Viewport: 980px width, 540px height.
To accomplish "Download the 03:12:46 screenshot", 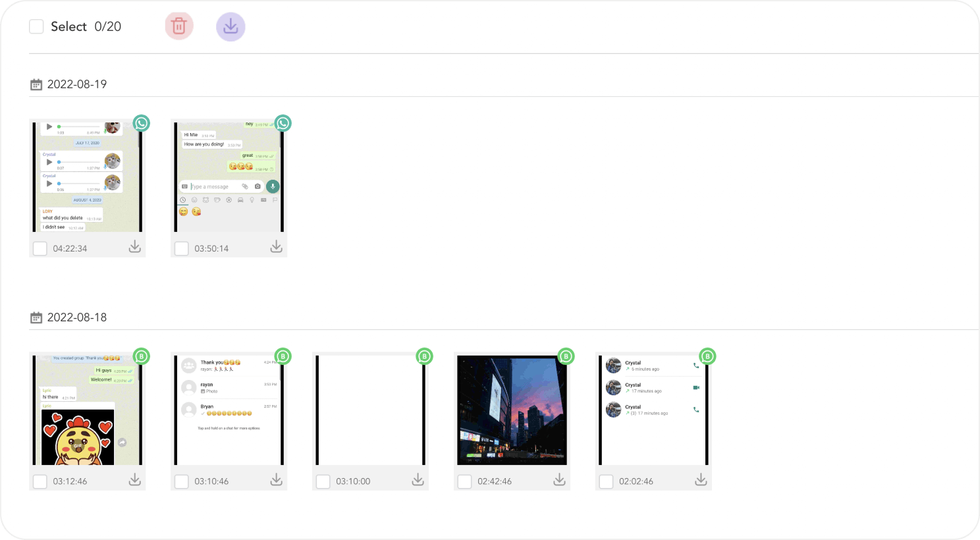I will click(135, 480).
